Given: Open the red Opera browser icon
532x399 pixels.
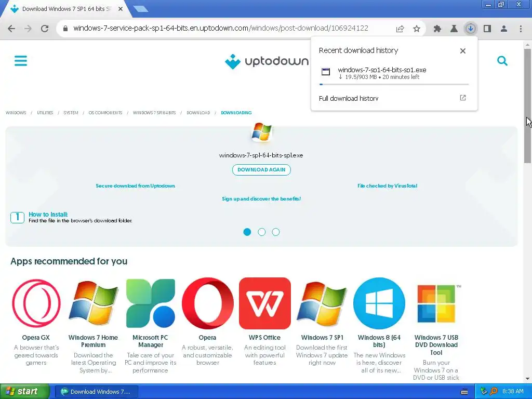Looking at the screenshot, I should coord(208,303).
